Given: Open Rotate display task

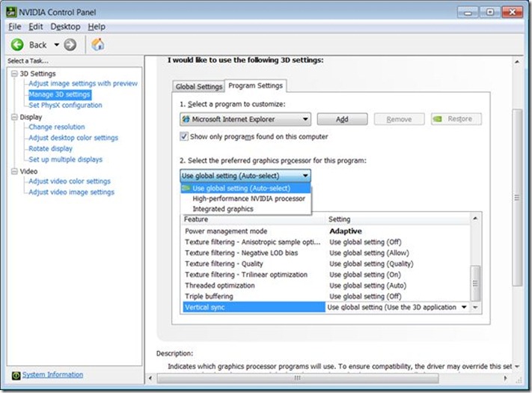Looking at the screenshot, I should pyautogui.click(x=51, y=149).
